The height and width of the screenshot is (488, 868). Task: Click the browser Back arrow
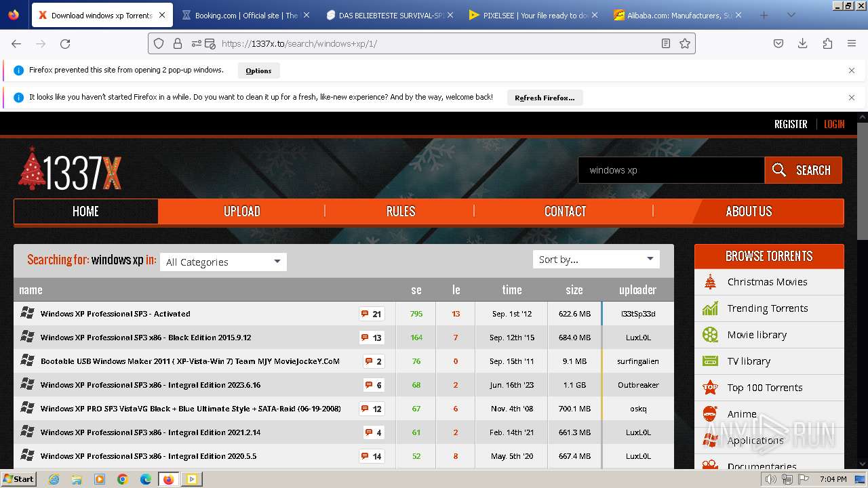pos(16,43)
